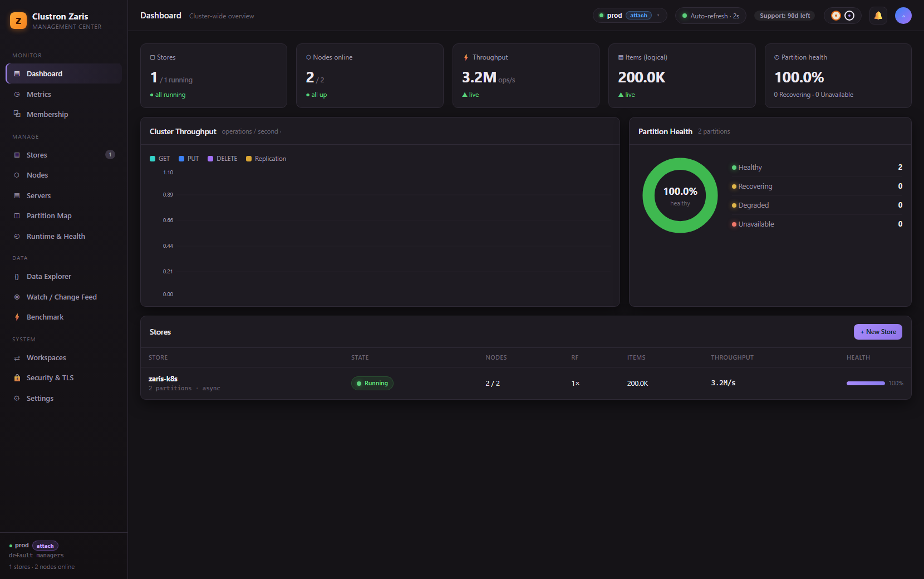Image resolution: width=924 pixels, height=579 pixels.
Task: Toggle the Replication series in legend
Action: tap(266, 159)
